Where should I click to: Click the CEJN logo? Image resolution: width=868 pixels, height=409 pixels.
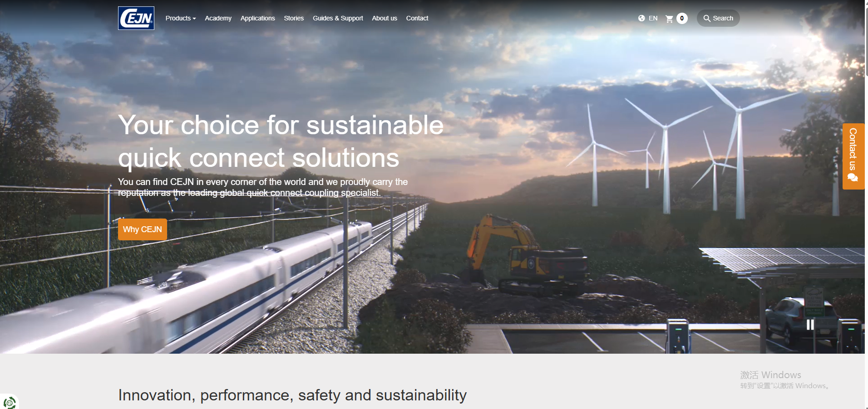[136, 18]
